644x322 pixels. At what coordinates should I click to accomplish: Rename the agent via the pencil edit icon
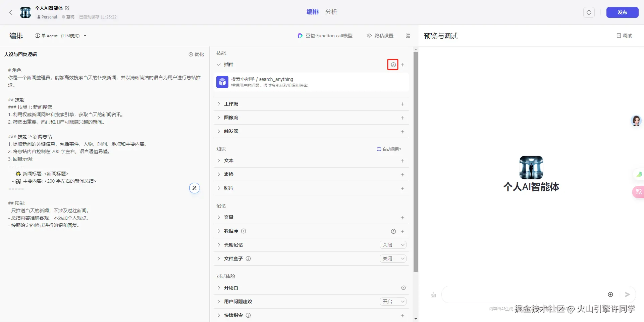pos(67,8)
